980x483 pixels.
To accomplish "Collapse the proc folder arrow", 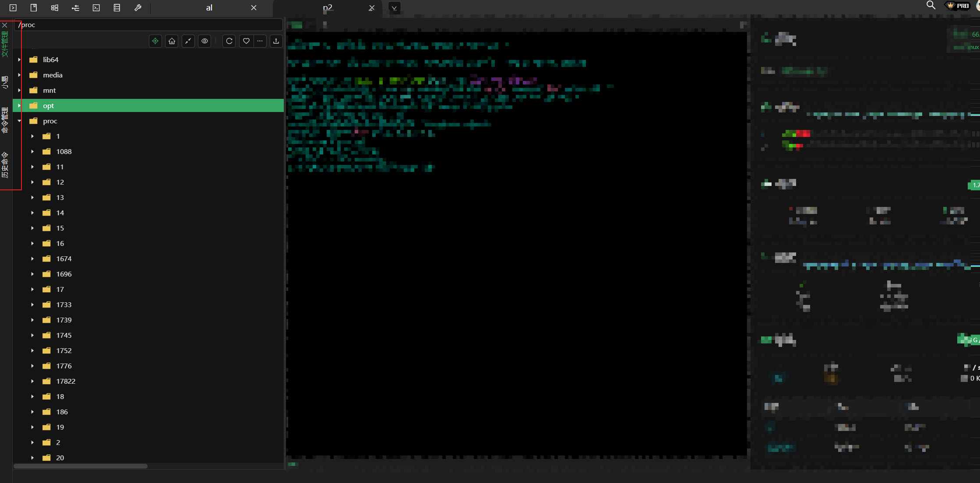I will tap(19, 121).
